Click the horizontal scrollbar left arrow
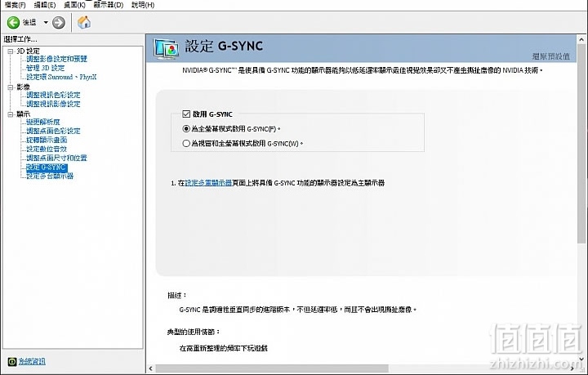This screenshot has width=588, height=375. (x=151, y=368)
